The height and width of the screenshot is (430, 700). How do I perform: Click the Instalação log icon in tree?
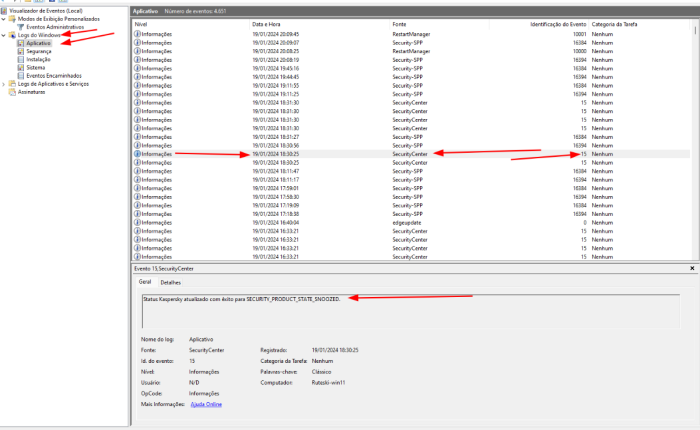pyautogui.click(x=21, y=59)
